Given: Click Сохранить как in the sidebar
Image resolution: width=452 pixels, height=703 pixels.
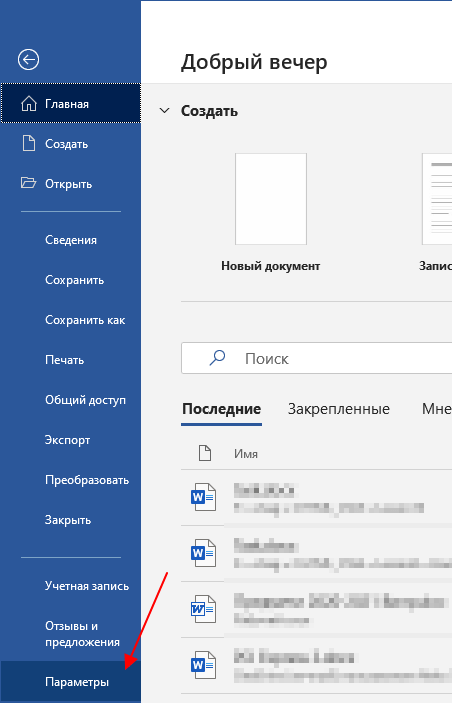Looking at the screenshot, I should (x=70, y=320).
